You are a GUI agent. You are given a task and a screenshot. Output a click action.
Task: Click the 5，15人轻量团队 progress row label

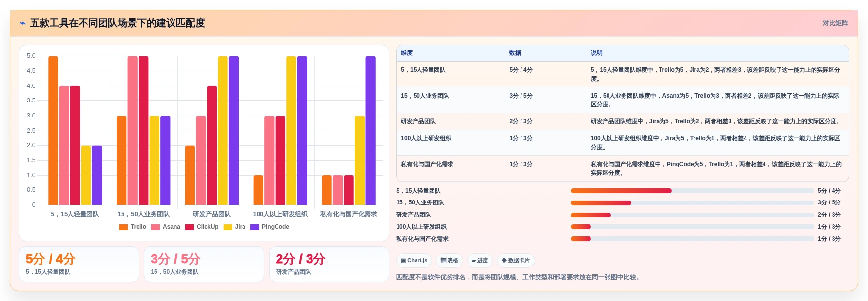418,191
